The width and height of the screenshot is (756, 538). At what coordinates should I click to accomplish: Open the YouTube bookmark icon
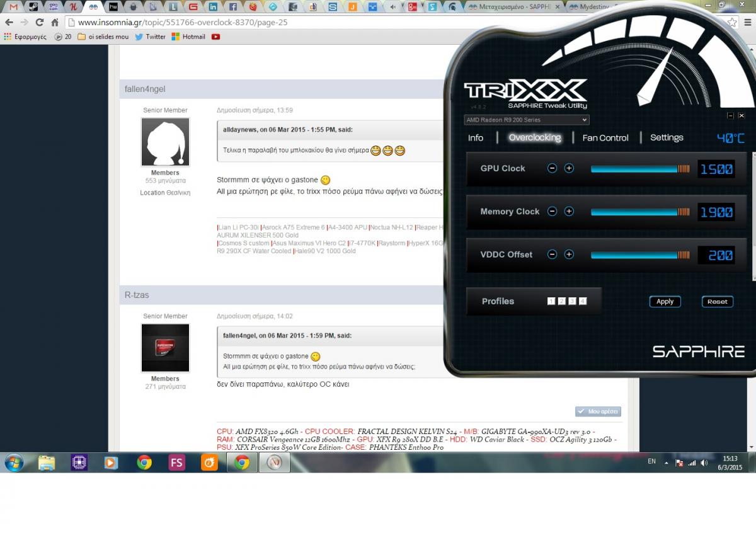tap(216, 37)
